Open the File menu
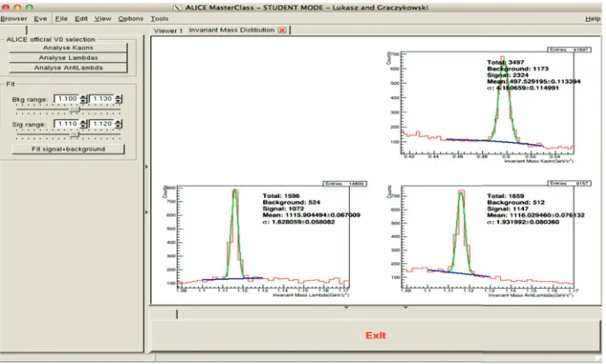Image resolution: width=606 pixels, height=364 pixels. (x=61, y=19)
